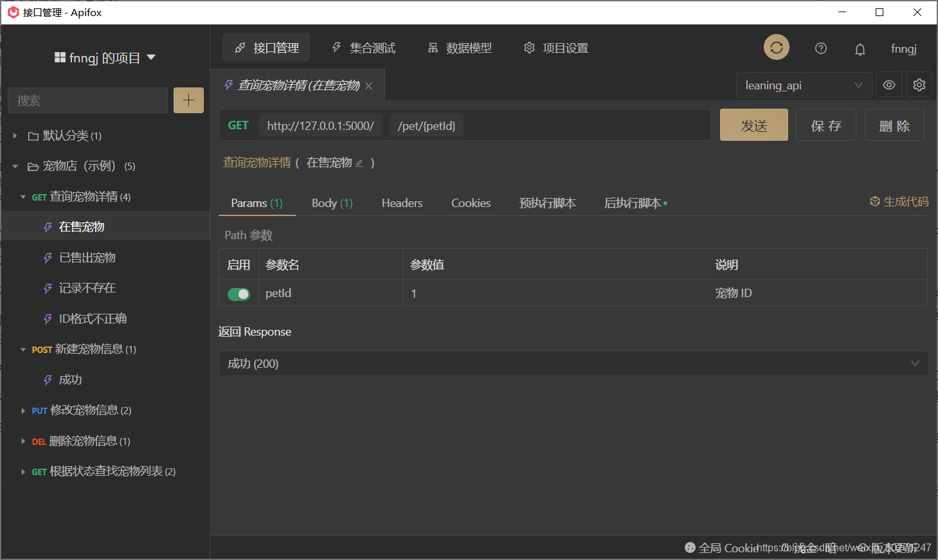Click the lightning icon of 记录不存在
The image size is (938, 560).
[48, 289]
